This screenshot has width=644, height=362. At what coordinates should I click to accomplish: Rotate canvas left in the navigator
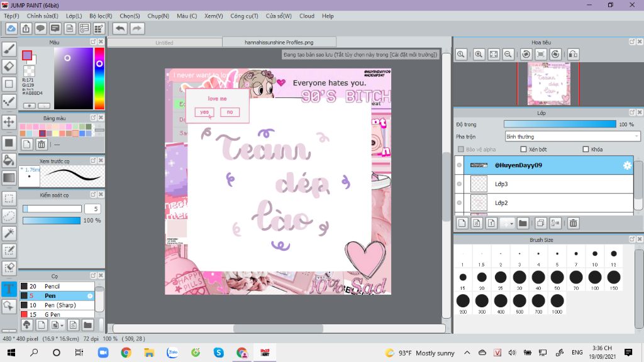click(526, 54)
